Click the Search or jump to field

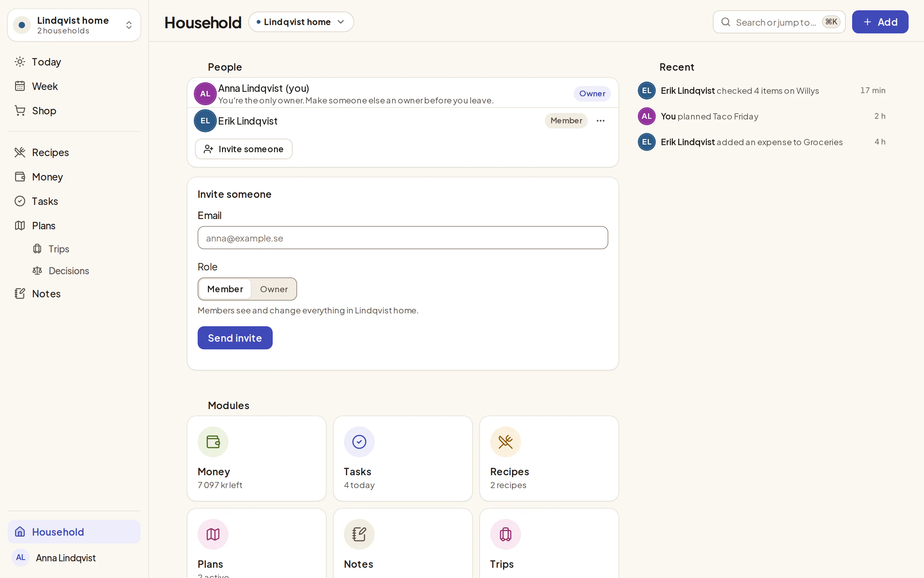(x=779, y=22)
